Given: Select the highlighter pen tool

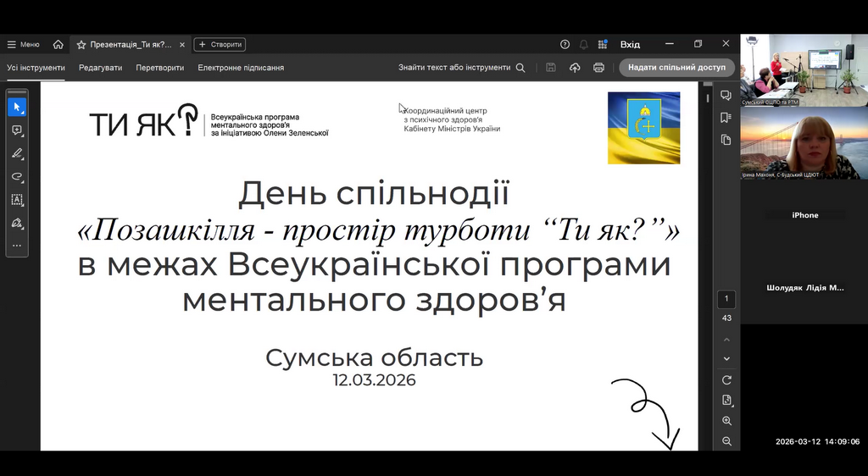Looking at the screenshot, I should click(x=17, y=153).
